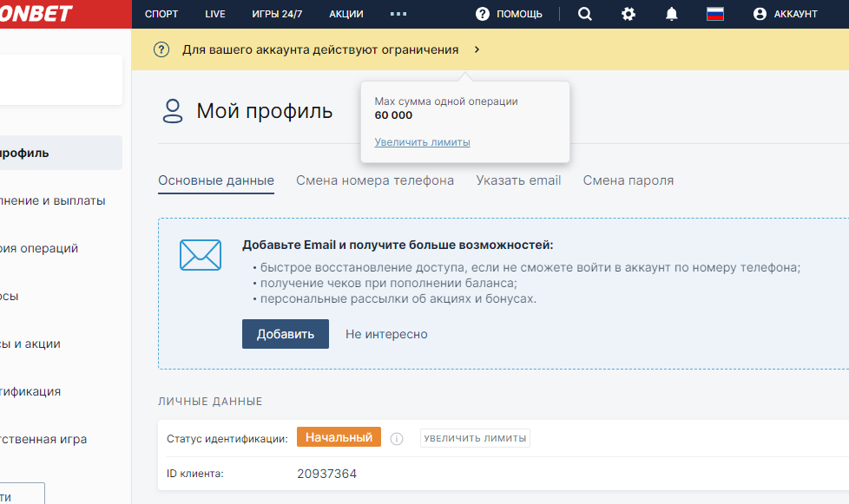Screen dimensions: 849x504
Task: Click the restrictions banner text
Action: coord(320,49)
